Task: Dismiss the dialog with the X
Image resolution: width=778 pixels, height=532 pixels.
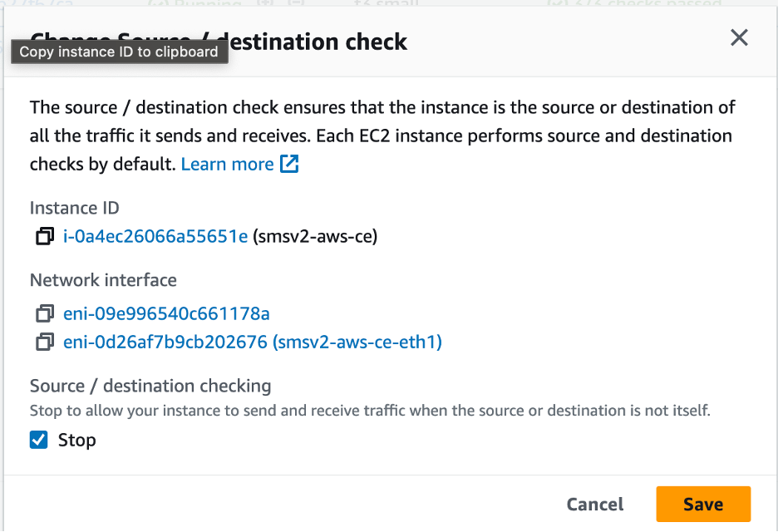Action: (x=739, y=37)
